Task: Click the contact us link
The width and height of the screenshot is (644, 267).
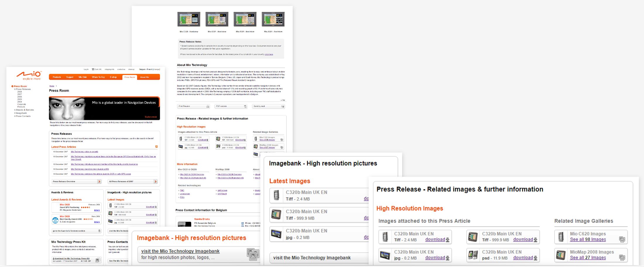Action: click(x=121, y=69)
